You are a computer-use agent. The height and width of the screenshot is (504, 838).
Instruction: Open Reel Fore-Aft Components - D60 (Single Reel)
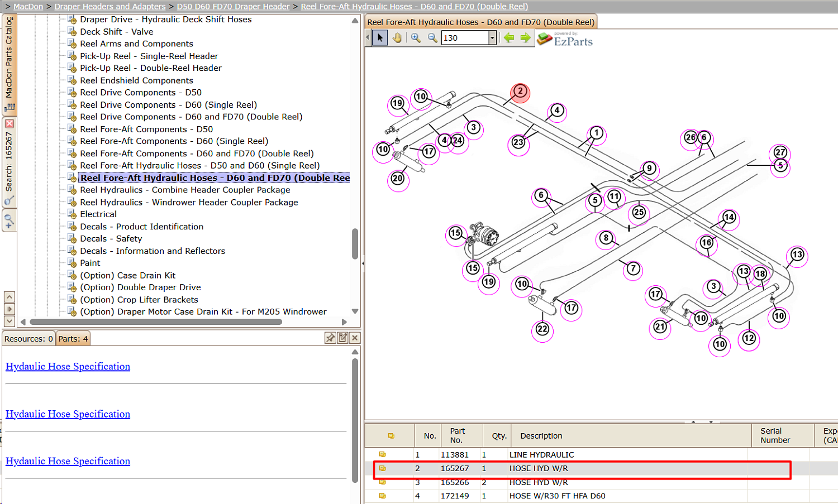click(x=174, y=141)
